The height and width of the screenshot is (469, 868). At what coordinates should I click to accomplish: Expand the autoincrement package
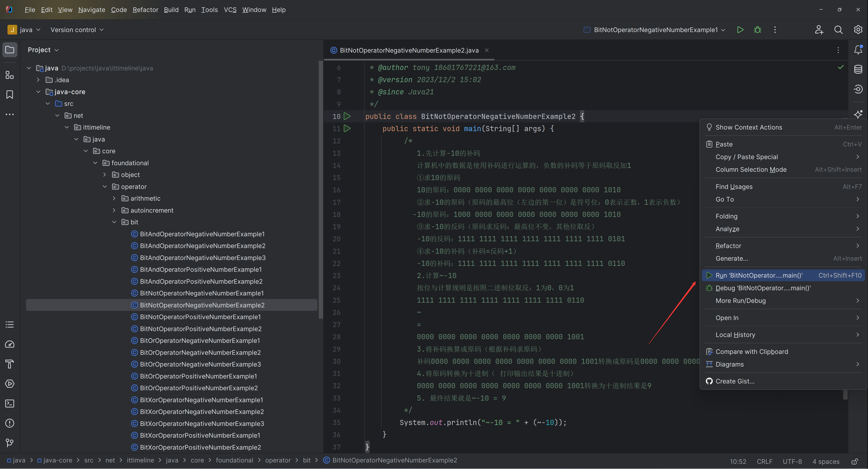click(114, 210)
